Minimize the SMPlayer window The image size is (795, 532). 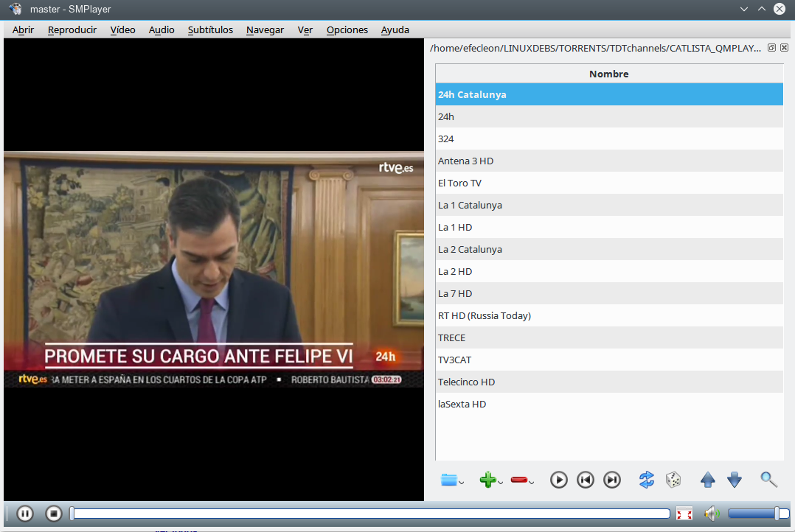[x=744, y=9]
